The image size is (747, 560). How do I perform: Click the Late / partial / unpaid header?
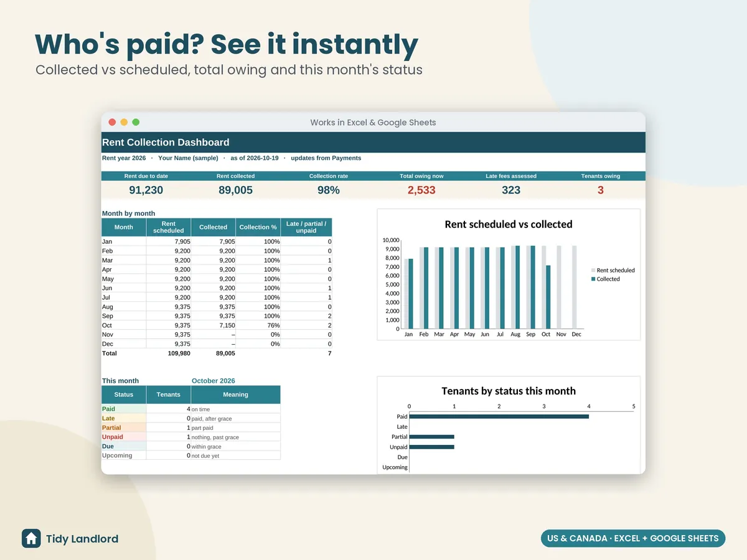[x=306, y=227]
